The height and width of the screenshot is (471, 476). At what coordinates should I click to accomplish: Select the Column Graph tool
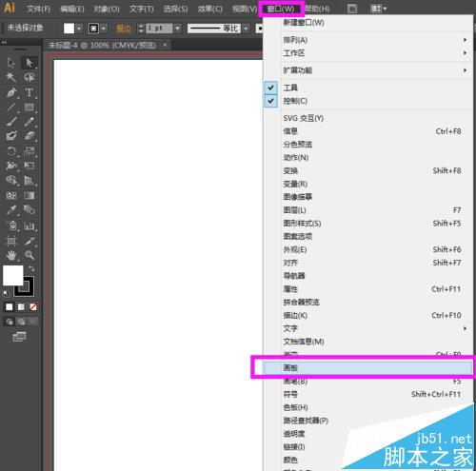tap(30, 226)
